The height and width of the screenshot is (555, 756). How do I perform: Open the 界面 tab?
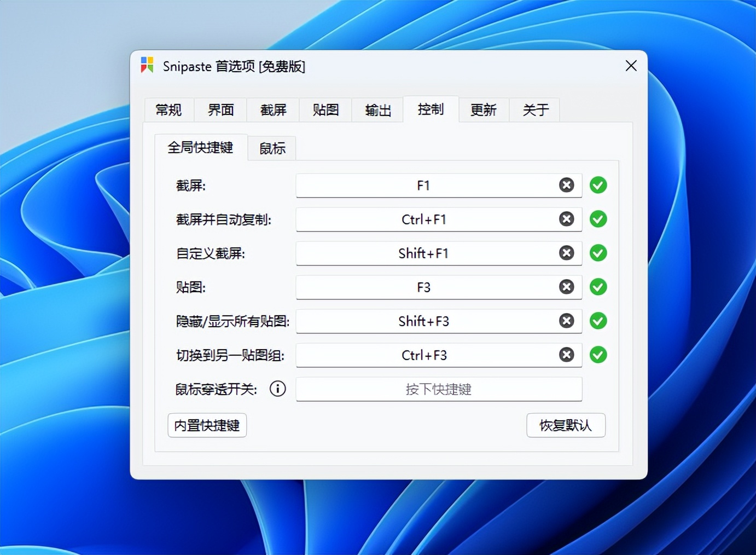pyautogui.click(x=220, y=110)
